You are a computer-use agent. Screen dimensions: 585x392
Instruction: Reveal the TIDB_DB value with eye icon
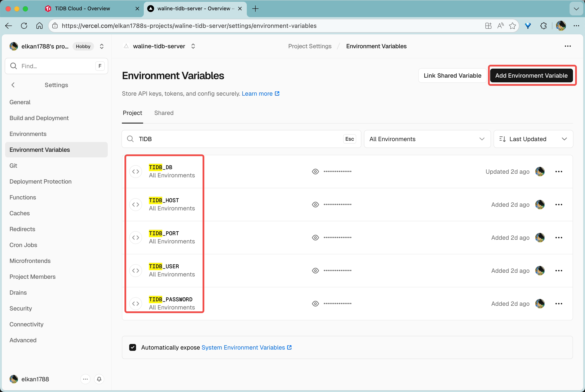tap(315, 172)
